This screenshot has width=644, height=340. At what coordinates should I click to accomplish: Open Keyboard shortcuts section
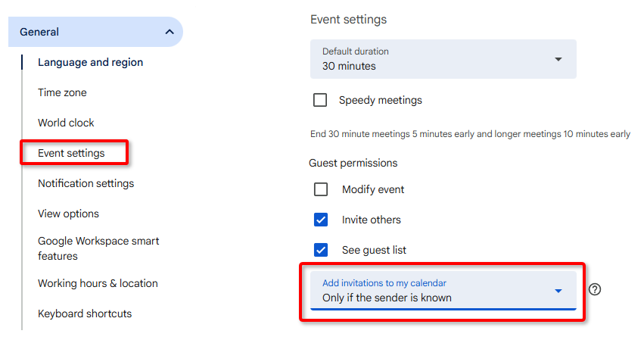coord(85,313)
